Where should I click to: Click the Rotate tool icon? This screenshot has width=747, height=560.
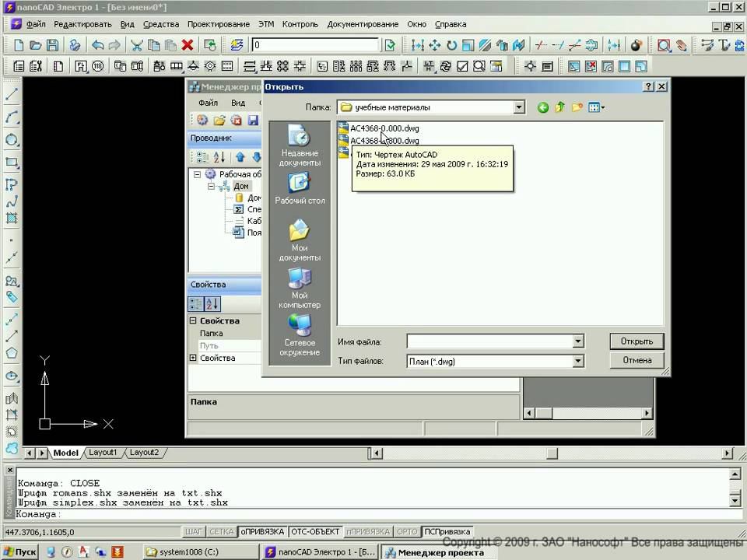pyautogui.click(x=451, y=45)
